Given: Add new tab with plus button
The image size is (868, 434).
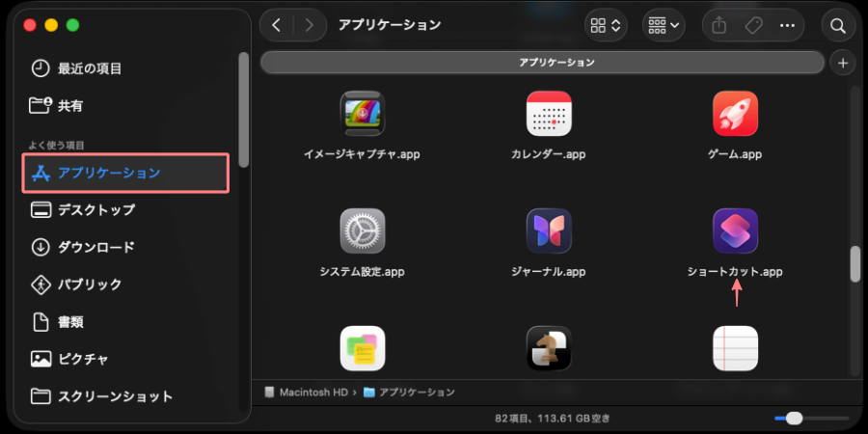Looking at the screenshot, I should tap(843, 63).
